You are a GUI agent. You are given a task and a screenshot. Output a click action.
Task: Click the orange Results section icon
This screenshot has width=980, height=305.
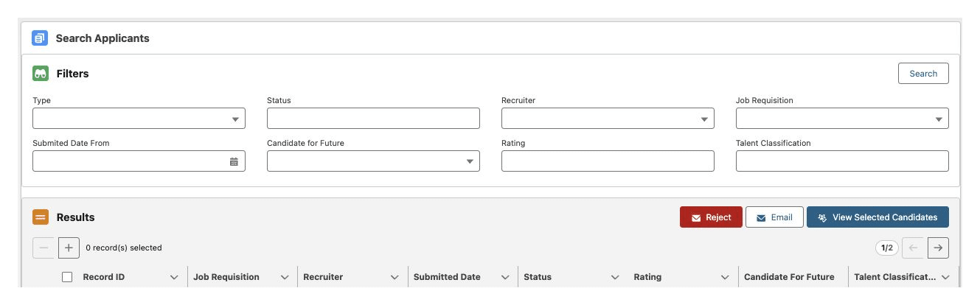coord(41,217)
